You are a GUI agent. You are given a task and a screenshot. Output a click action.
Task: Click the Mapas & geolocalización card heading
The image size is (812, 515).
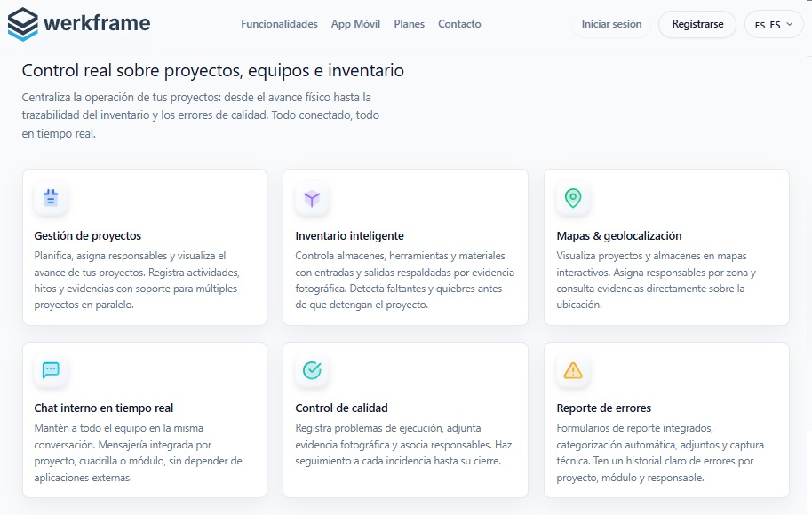click(x=619, y=236)
